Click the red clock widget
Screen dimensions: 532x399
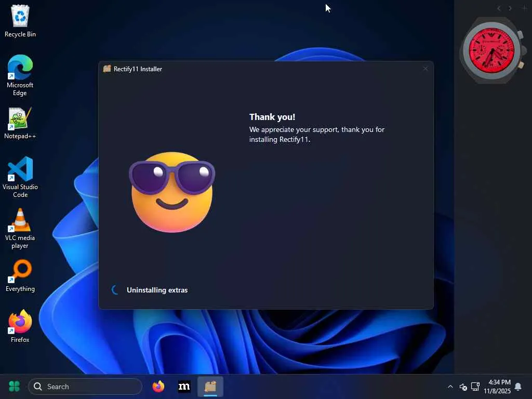493,50
